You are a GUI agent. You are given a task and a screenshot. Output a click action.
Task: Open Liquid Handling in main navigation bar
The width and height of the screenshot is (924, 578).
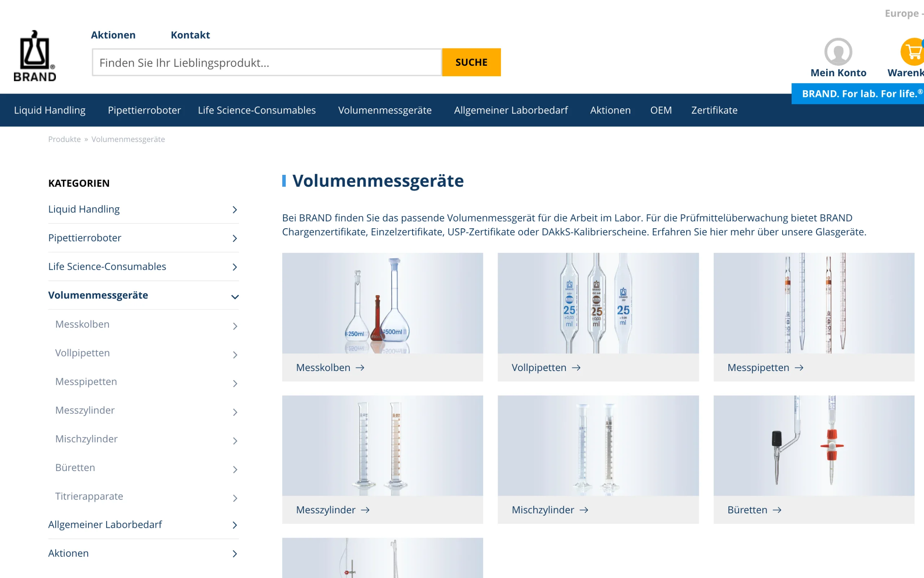click(50, 110)
